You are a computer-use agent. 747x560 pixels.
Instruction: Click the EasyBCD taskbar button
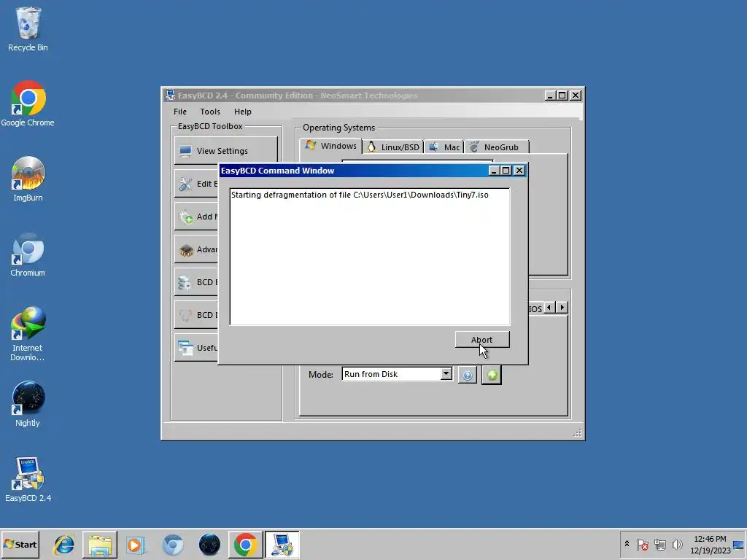(x=282, y=545)
